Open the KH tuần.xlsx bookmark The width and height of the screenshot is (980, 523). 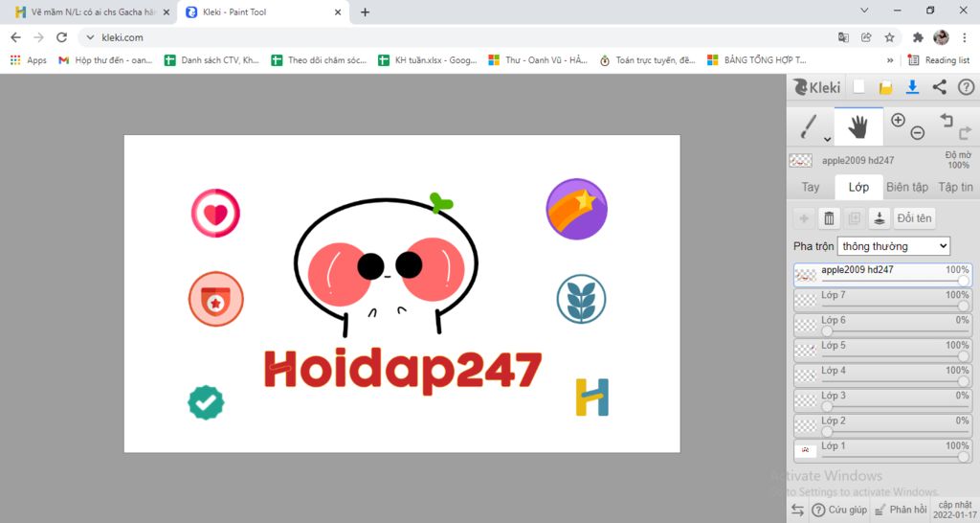[428, 60]
